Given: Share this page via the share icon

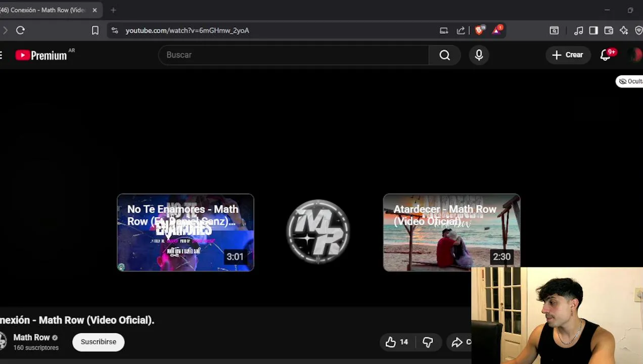Looking at the screenshot, I should 461,30.
